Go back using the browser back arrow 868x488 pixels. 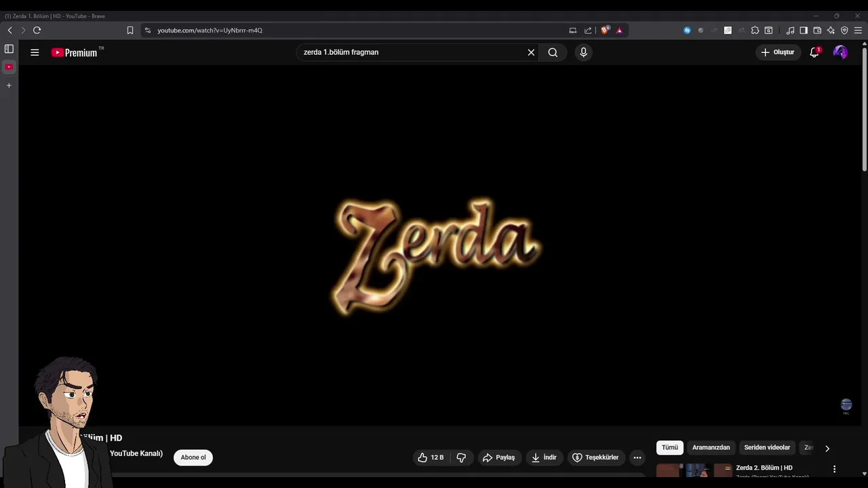(x=9, y=30)
